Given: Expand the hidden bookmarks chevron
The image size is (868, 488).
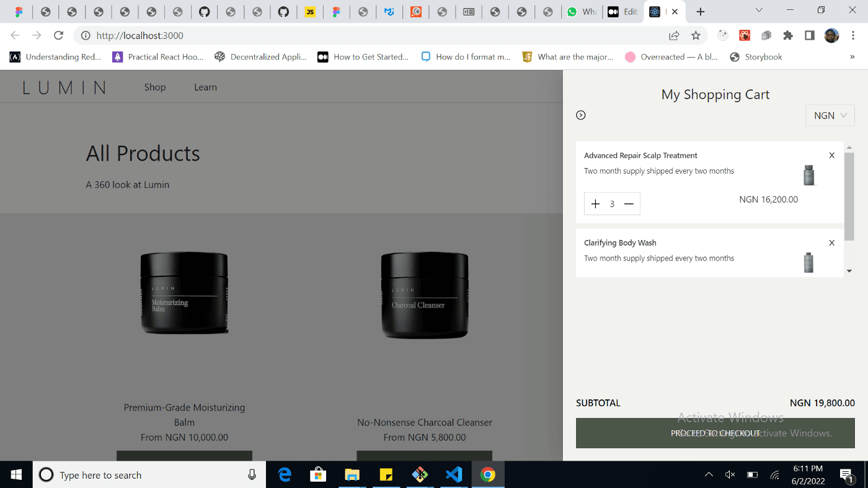Looking at the screenshot, I should coord(852,57).
